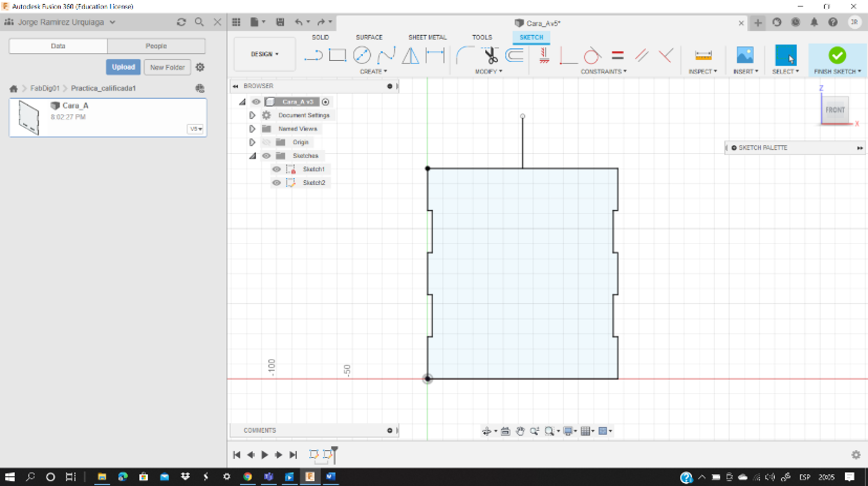Toggle visibility of Sketch2
This screenshot has width=868, height=486.
pyautogui.click(x=276, y=183)
